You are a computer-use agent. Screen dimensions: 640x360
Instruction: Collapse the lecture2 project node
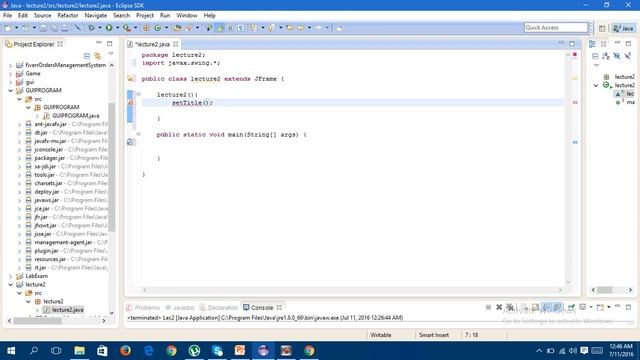[x=11, y=285]
